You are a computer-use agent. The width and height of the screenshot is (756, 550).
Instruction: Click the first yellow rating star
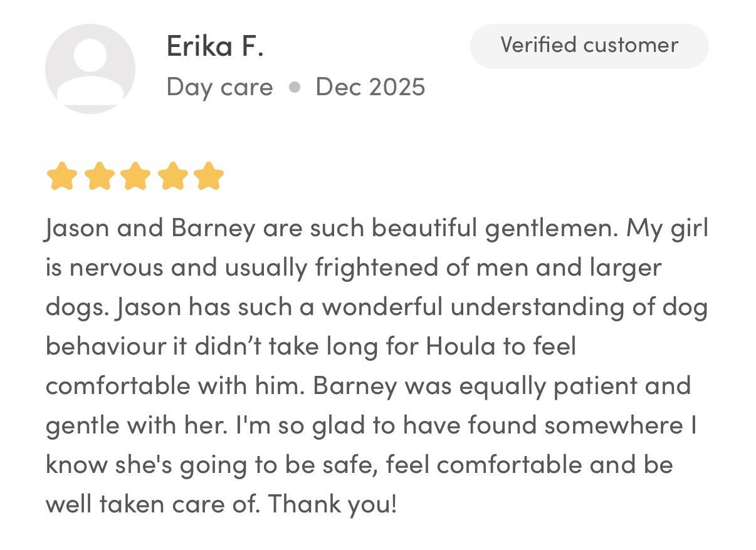(x=61, y=176)
